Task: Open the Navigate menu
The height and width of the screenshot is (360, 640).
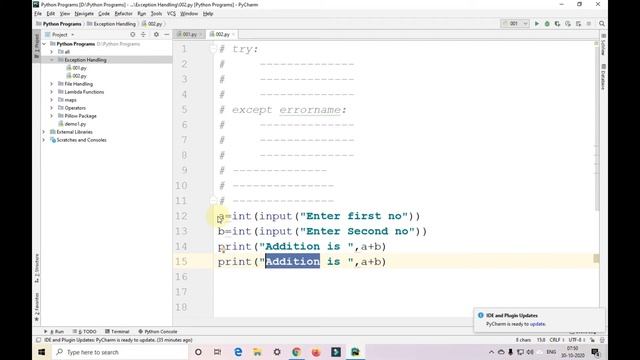Action: (84, 13)
